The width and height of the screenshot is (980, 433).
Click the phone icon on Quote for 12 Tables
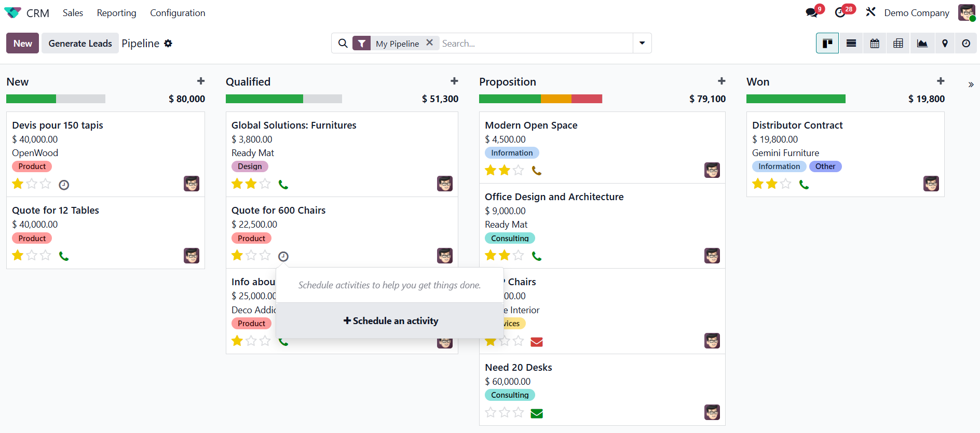pyautogui.click(x=64, y=255)
